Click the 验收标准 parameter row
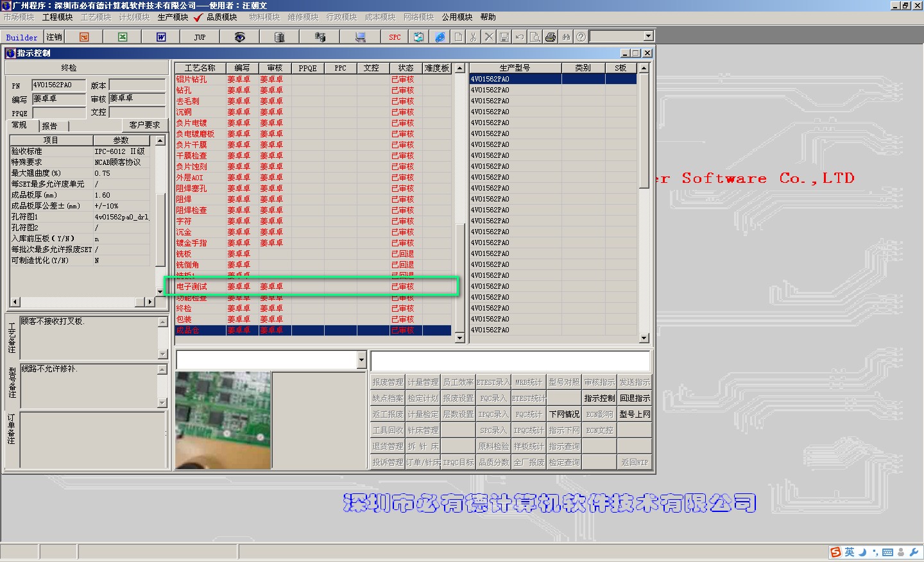Screen dimensions: 924x562 pos(81,151)
